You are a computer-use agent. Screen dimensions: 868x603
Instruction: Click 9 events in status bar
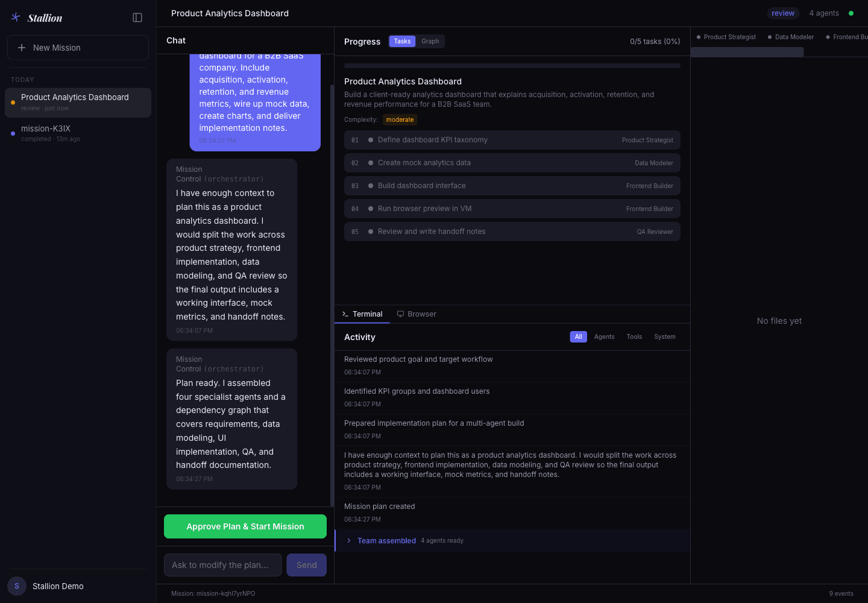coord(841,594)
